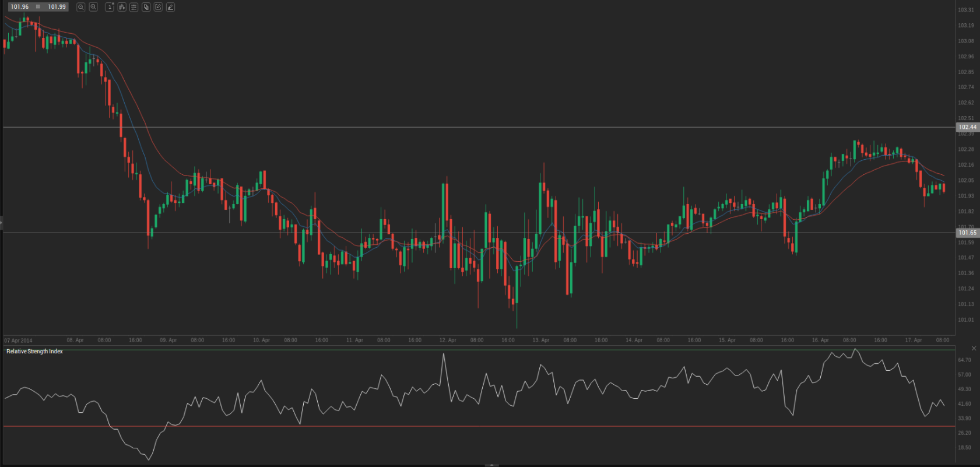Select the eraser tool icon
980x467 pixels.
[170, 7]
